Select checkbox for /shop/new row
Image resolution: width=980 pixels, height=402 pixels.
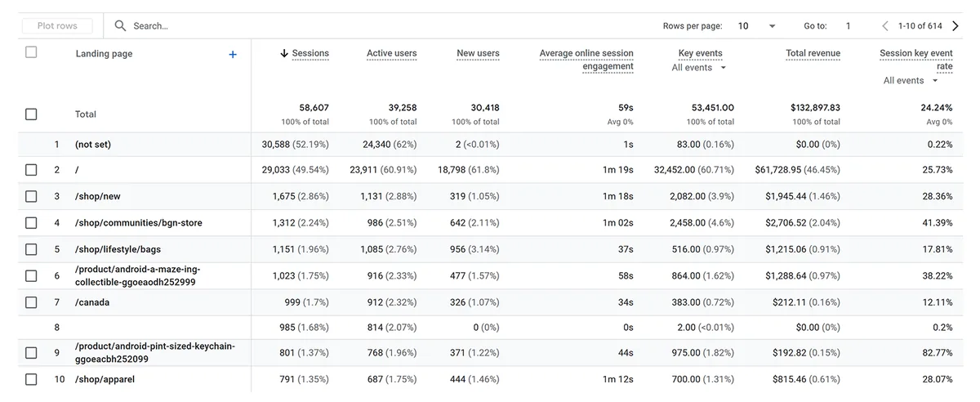(x=31, y=196)
